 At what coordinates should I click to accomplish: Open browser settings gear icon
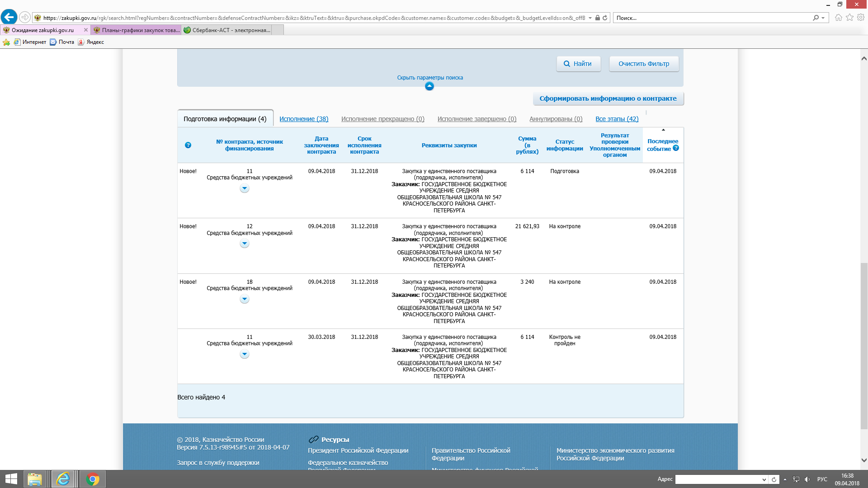[861, 18]
